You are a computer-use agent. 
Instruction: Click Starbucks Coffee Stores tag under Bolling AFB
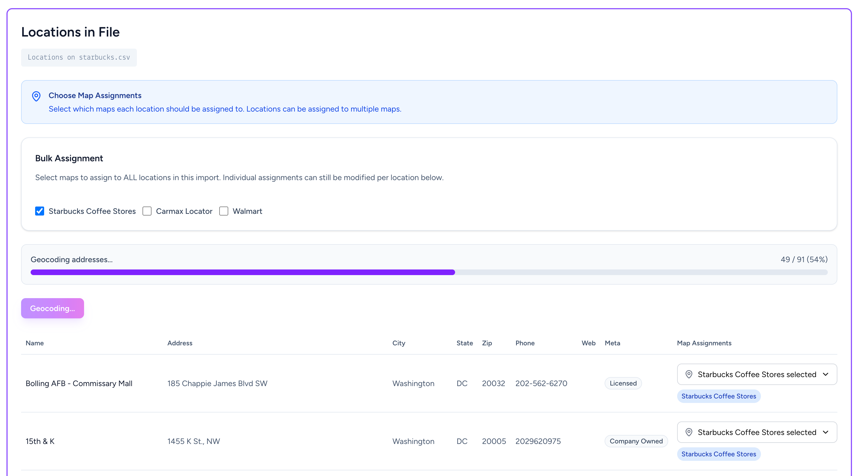pos(718,396)
